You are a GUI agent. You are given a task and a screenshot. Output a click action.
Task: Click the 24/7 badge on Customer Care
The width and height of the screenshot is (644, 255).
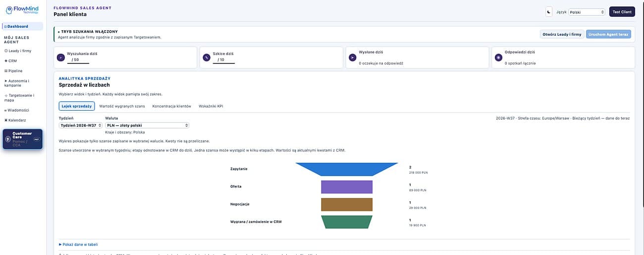click(36, 139)
